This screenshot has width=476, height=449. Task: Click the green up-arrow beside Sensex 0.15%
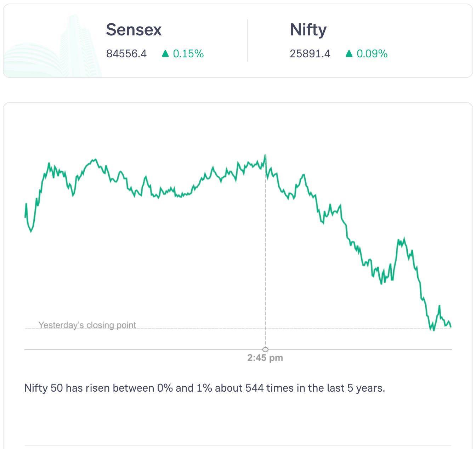click(165, 53)
